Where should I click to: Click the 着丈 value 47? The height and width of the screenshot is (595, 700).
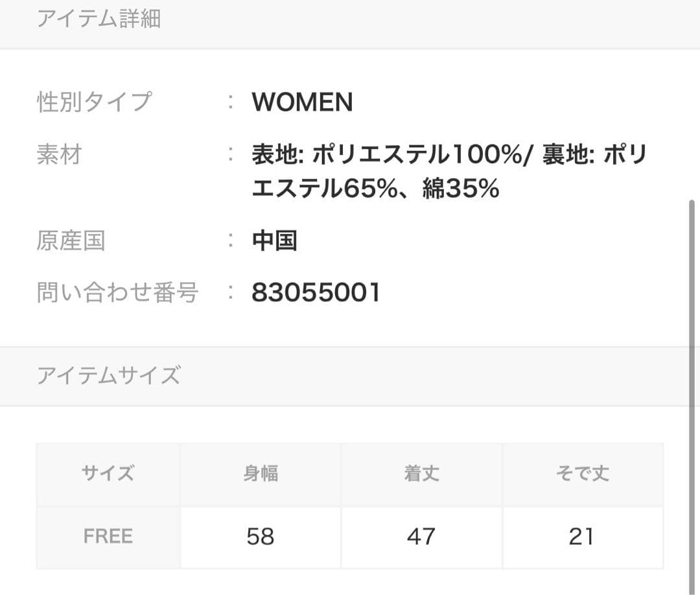pos(421,537)
